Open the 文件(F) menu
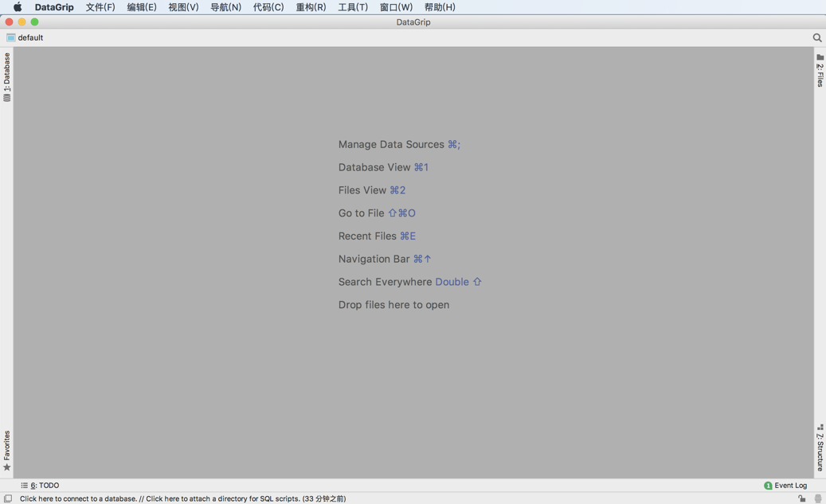This screenshot has height=504, width=826. point(100,7)
